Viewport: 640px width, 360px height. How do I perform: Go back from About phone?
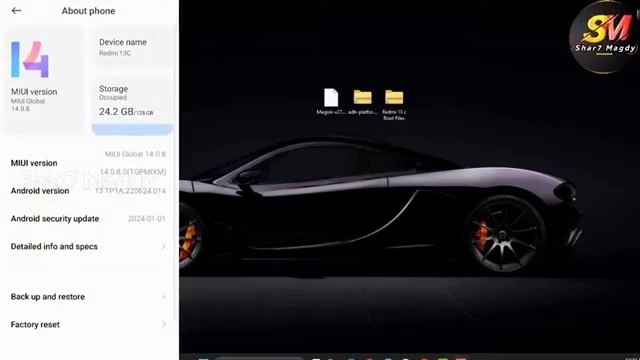16,11
